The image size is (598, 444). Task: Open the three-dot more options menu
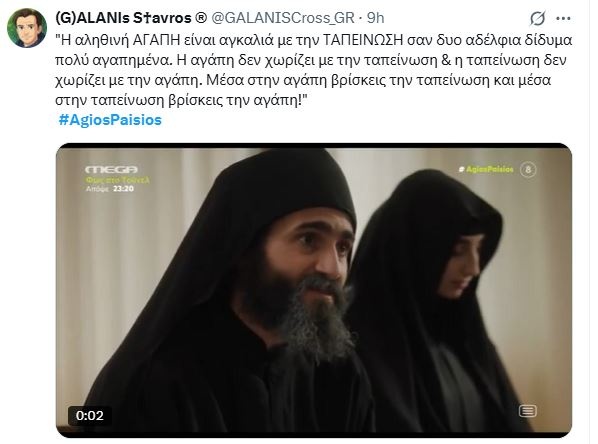coord(563,18)
